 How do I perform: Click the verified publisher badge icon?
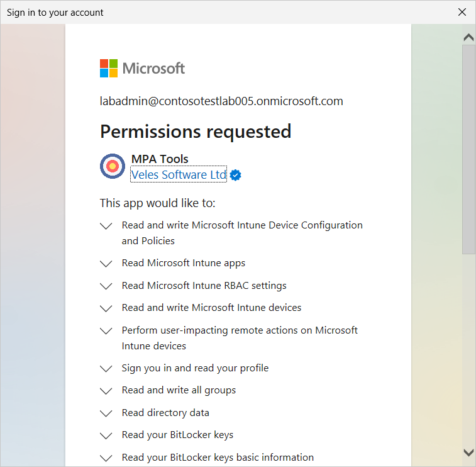click(235, 175)
